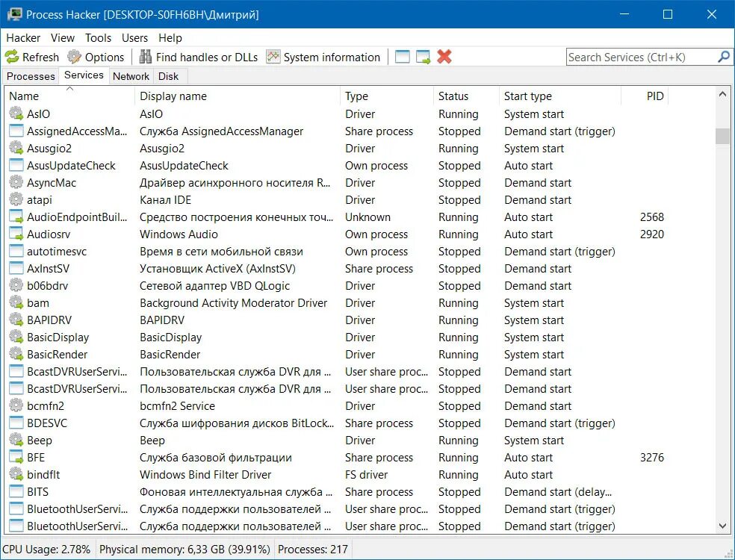Open the Users menu
735x560 pixels.
[134, 38]
